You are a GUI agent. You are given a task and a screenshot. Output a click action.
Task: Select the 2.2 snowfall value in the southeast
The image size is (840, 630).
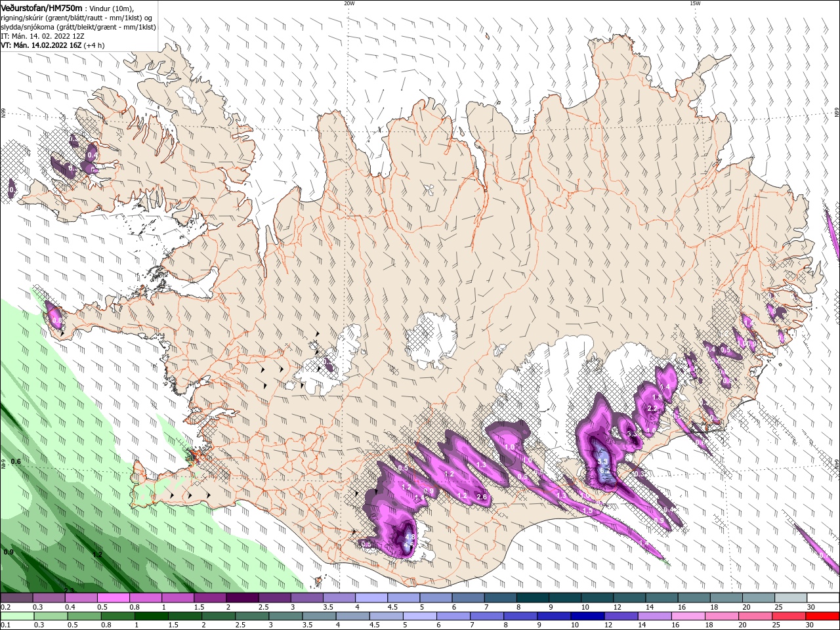tap(652, 408)
